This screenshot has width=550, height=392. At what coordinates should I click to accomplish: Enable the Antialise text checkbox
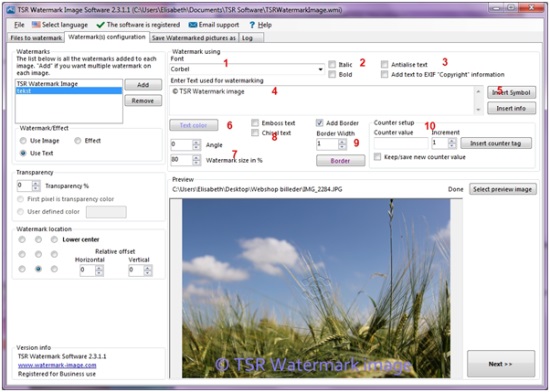point(384,64)
